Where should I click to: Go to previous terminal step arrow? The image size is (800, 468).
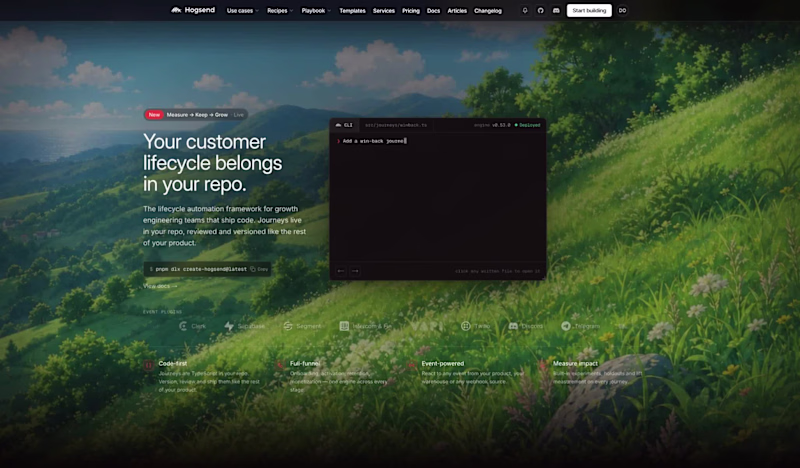pos(341,271)
